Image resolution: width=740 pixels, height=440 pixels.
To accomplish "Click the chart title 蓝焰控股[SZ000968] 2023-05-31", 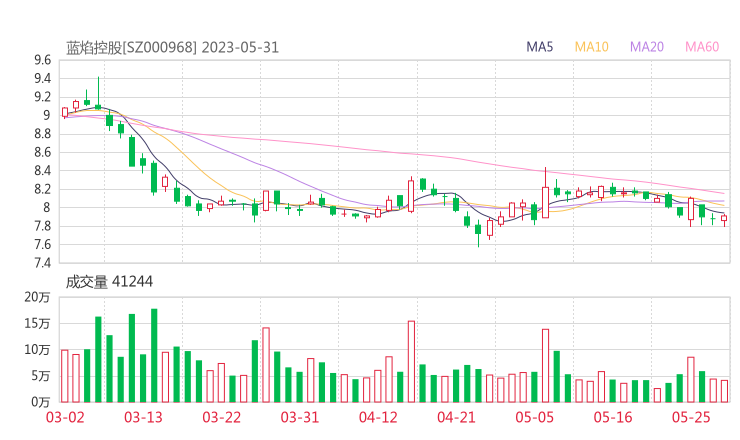I will point(172,48).
